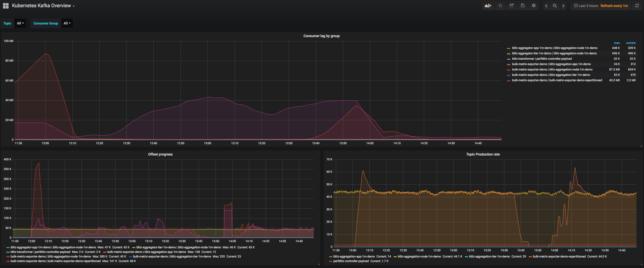
Task: Open Kubernetes Kafka Overview dashboard dropdown
Action: click(x=43, y=6)
